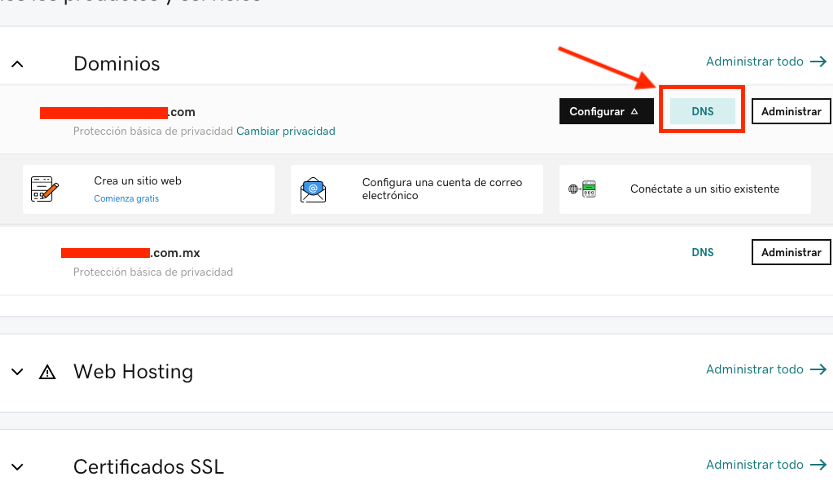
Task: Click the connect-to-site globe icon
Action: (x=582, y=189)
